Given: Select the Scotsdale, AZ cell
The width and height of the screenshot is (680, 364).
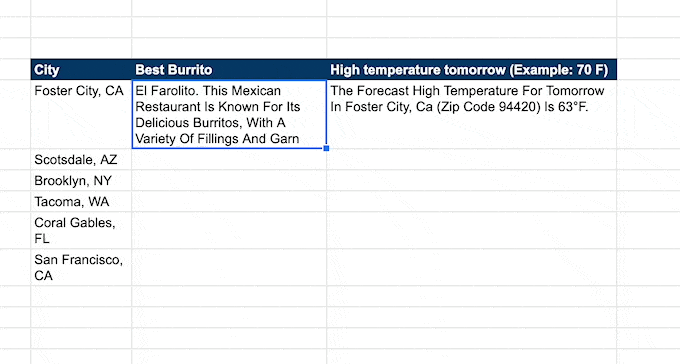Looking at the screenshot, I should [x=81, y=159].
